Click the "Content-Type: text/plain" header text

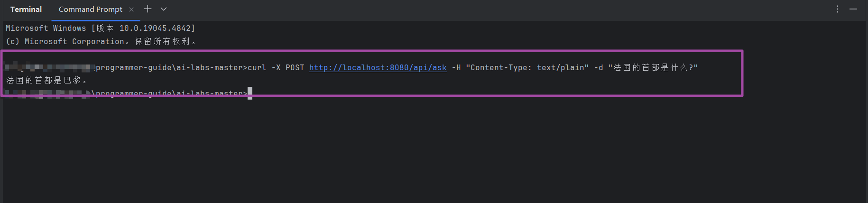527,68
